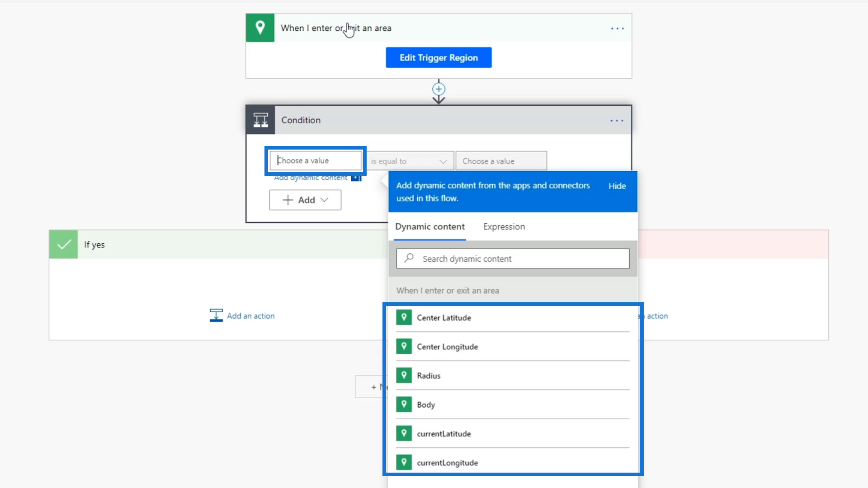
Task: Click the Condition card title
Action: (x=301, y=120)
